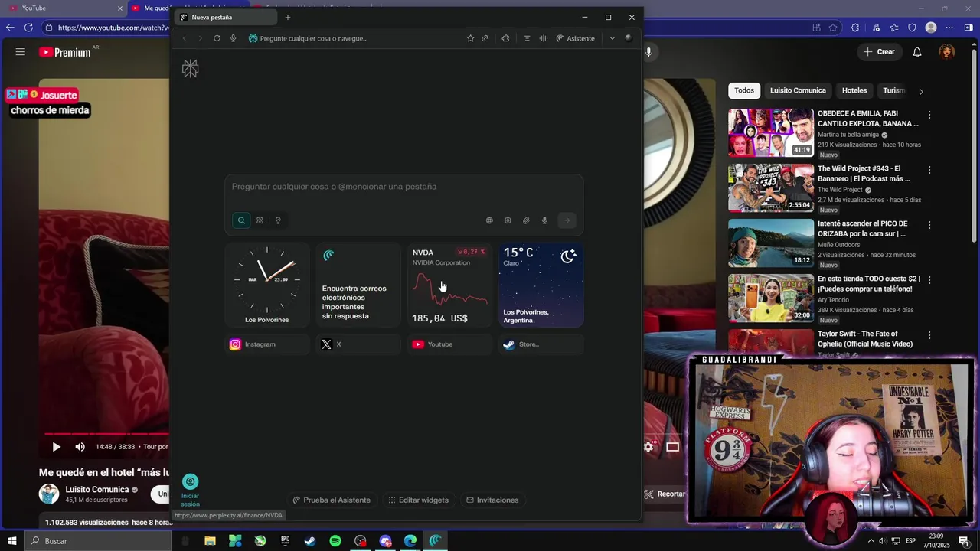Open File Explorer from the taskbar

click(210, 541)
